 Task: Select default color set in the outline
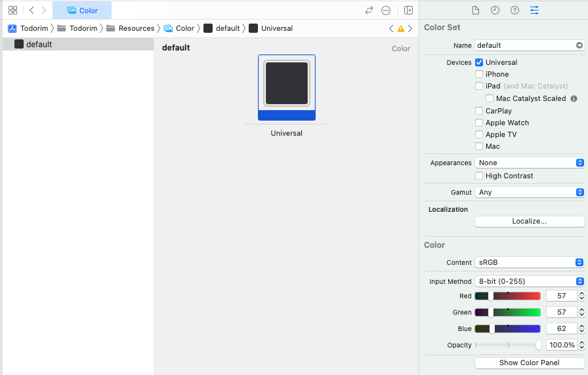pos(78,44)
